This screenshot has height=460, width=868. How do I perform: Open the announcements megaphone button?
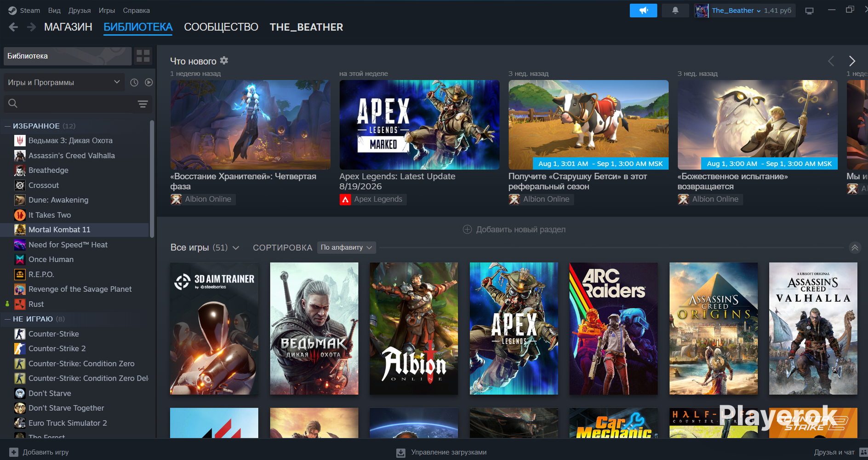click(643, 11)
